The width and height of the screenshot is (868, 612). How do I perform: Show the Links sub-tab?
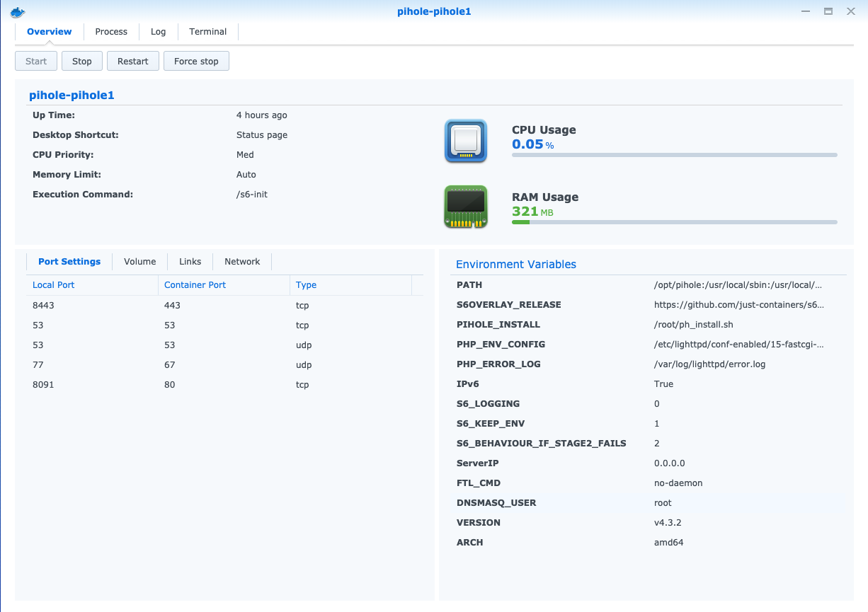click(190, 262)
